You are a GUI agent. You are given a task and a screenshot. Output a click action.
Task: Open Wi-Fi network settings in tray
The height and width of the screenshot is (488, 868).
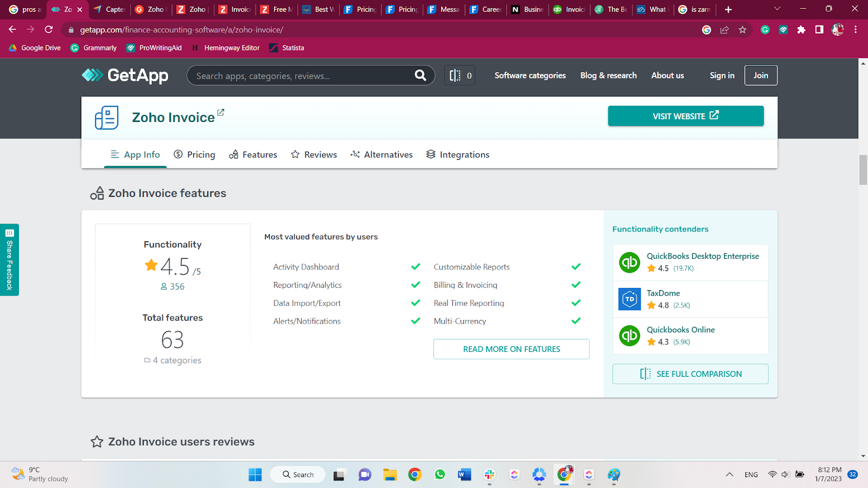(x=773, y=474)
